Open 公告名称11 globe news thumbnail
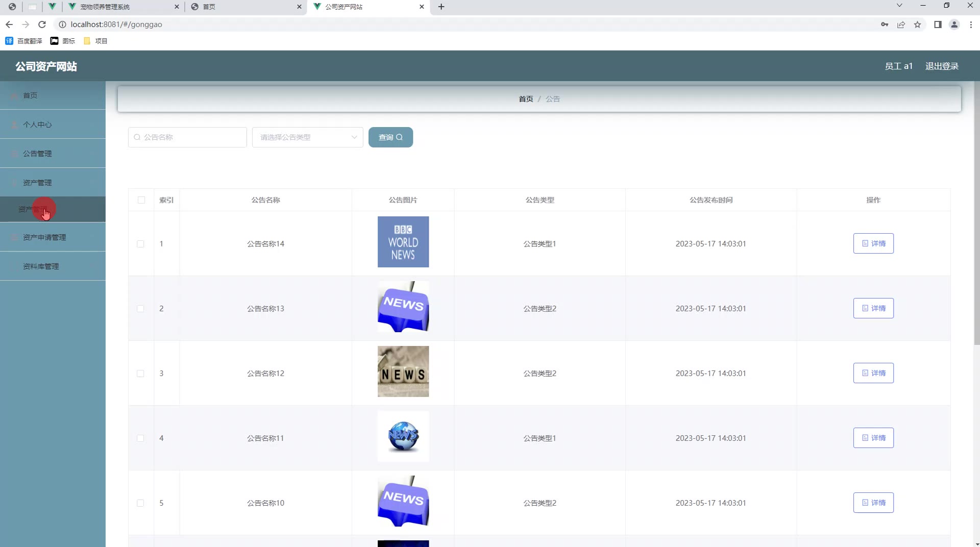 (403, 436)
